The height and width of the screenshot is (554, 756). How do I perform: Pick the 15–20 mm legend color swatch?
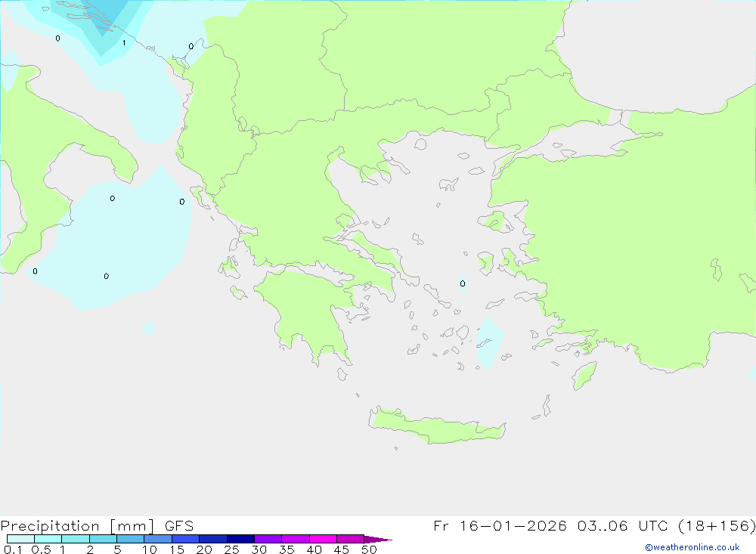[185, 539]
